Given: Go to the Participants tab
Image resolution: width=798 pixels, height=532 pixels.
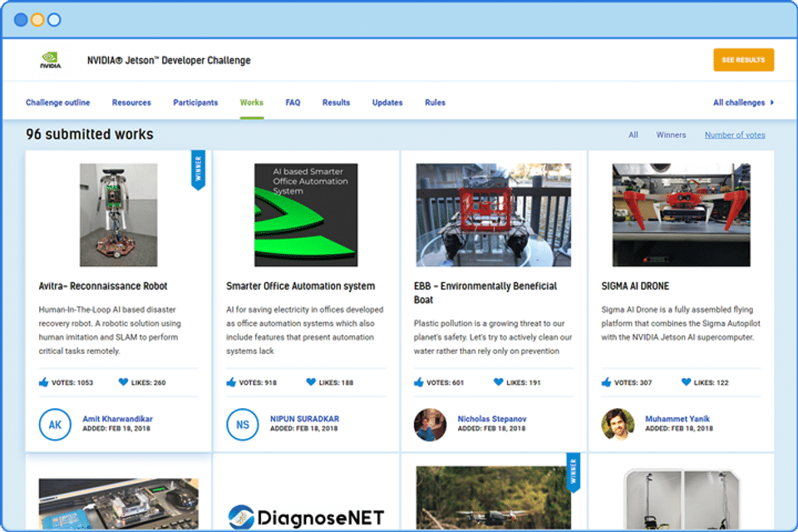Looking at the screenshot, I should tap(195, 102).
